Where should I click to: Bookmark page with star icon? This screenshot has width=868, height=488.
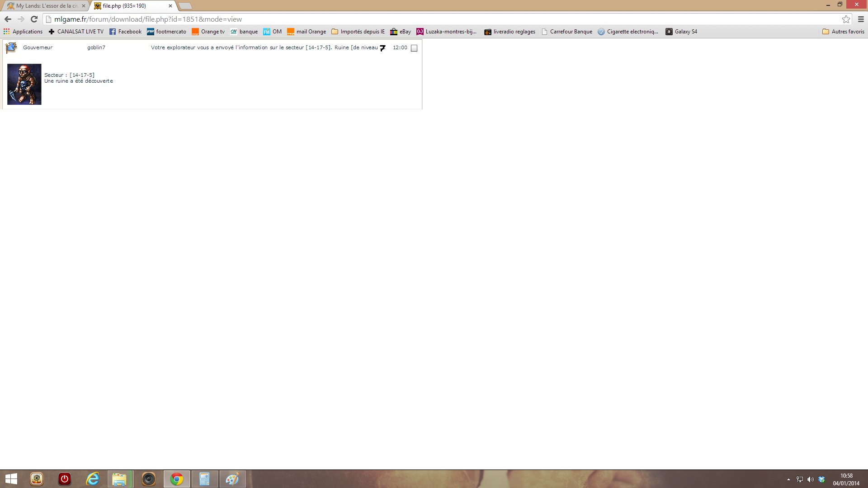[x=846, y=19]
